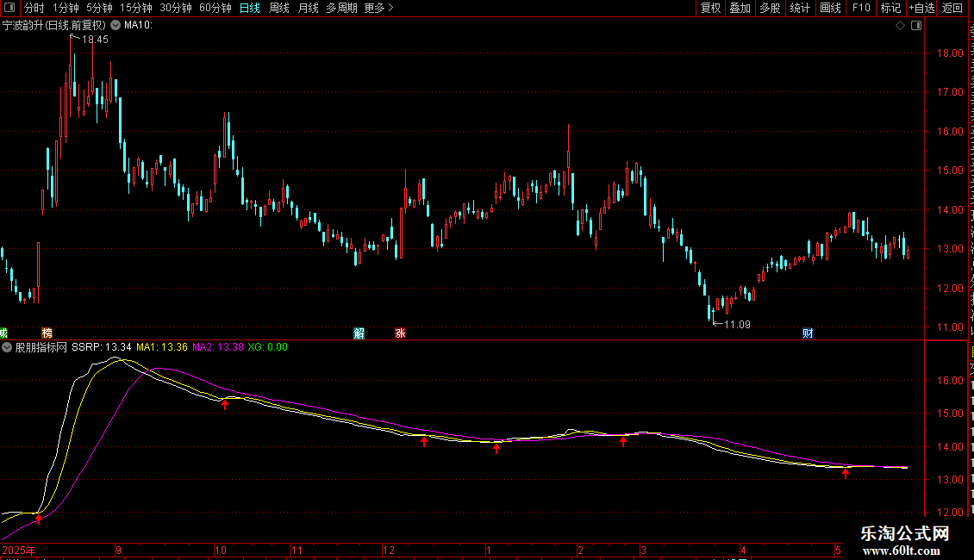The height and width of the screenshot is (560, 974).
Task: Click the SSRP: 13.34 value
Action: coord(101,347)
